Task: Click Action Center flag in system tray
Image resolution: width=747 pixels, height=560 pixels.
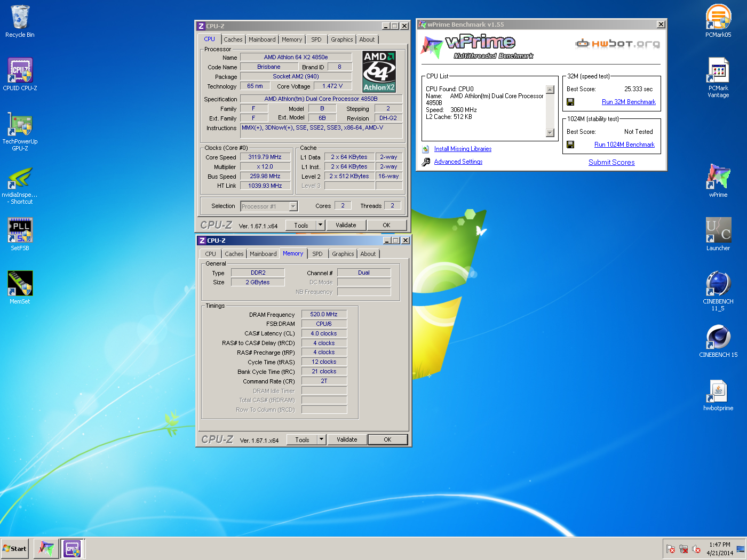Action: tap(671, 549)
